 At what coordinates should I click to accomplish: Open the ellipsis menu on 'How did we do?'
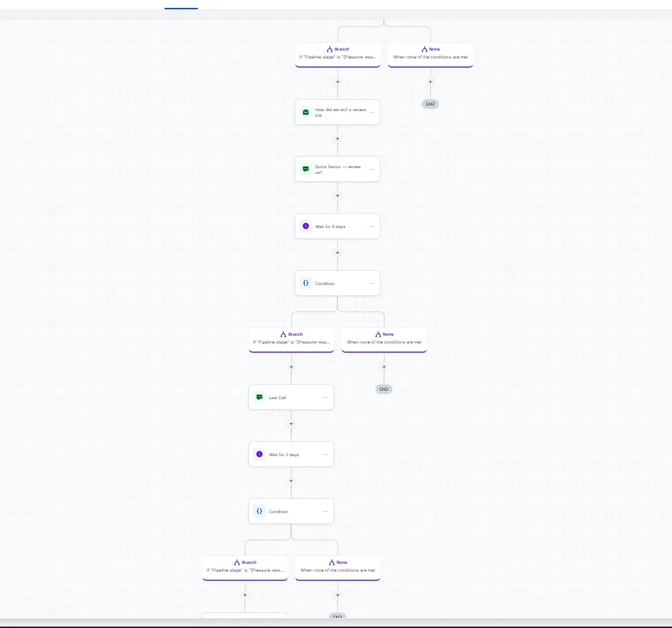pyautogui.click(x=371, y=112)
